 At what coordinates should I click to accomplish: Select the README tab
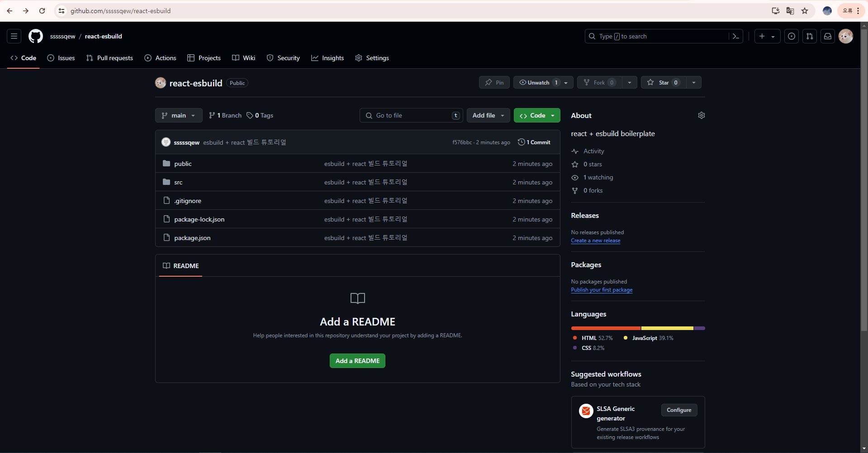[x=181, y=266]
